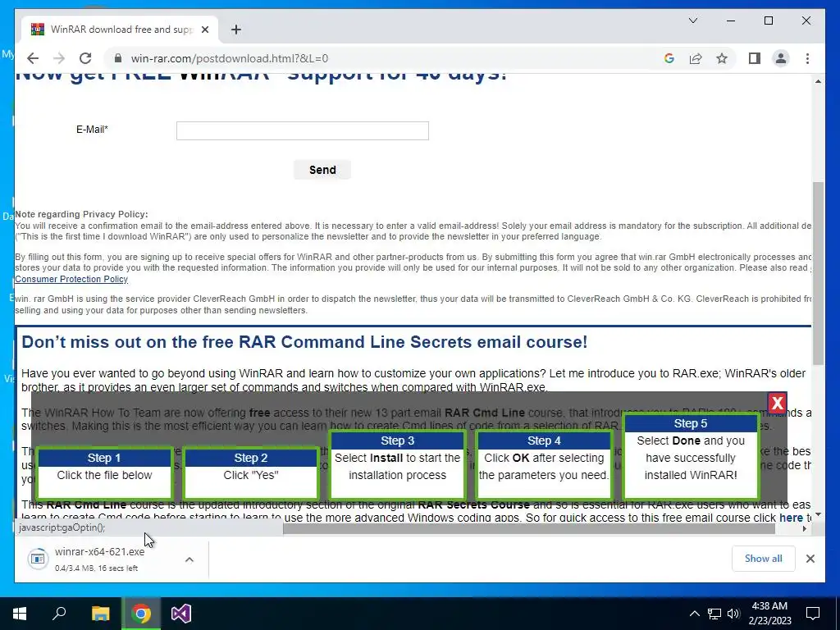The width and height of the screenshot is (840, 630).
Task: Submit the form with Send button
Action: [322, 170]
